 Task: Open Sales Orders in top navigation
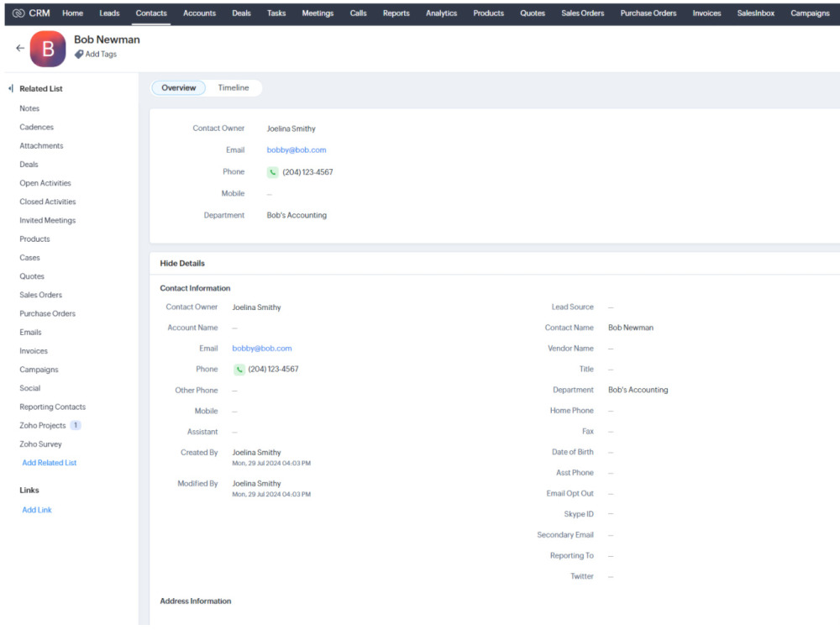click(582, 13)
